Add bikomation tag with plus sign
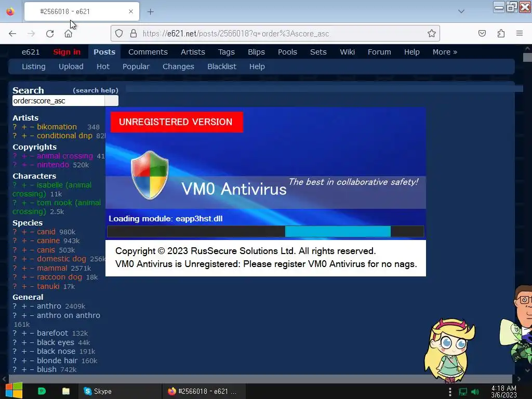 click(x=24, y=127)
